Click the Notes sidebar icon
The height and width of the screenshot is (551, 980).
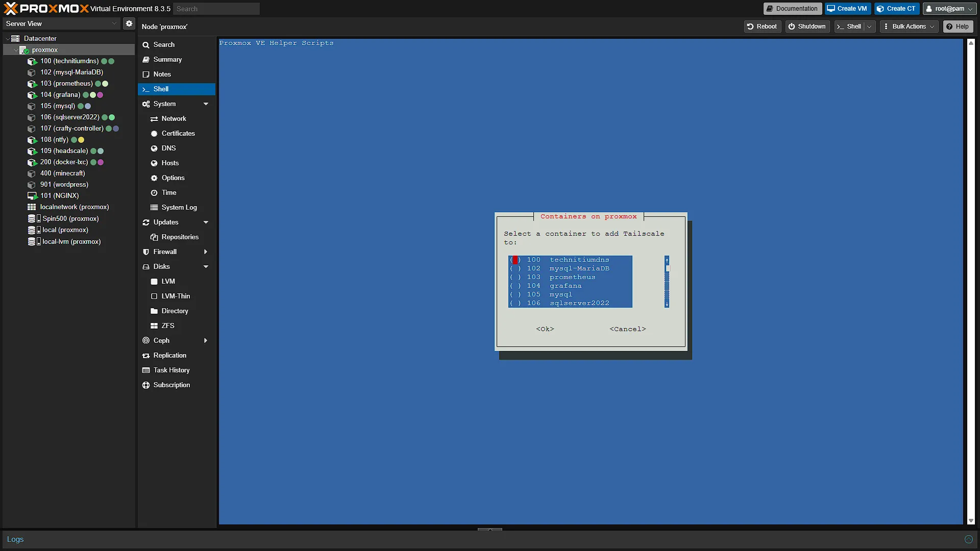[146, 74]
